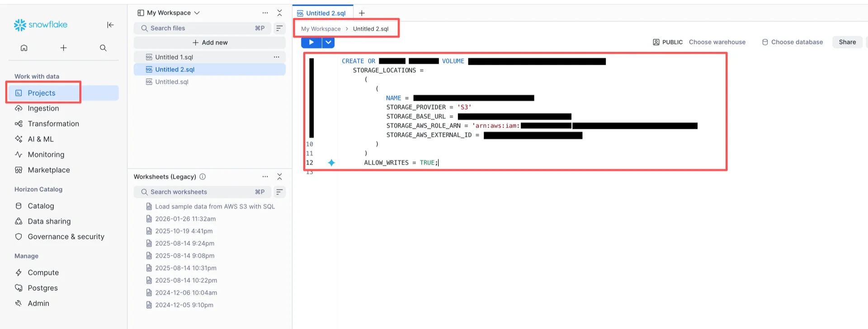Click the PUBLIC role selector
The height and width of the screenshot is (329, 868).
pos(668,42)
